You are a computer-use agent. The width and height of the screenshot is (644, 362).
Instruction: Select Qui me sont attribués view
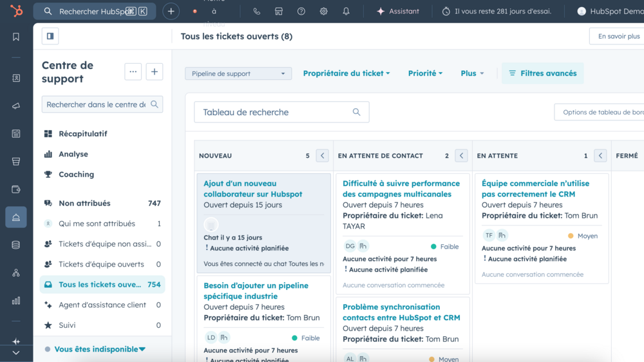102,224
